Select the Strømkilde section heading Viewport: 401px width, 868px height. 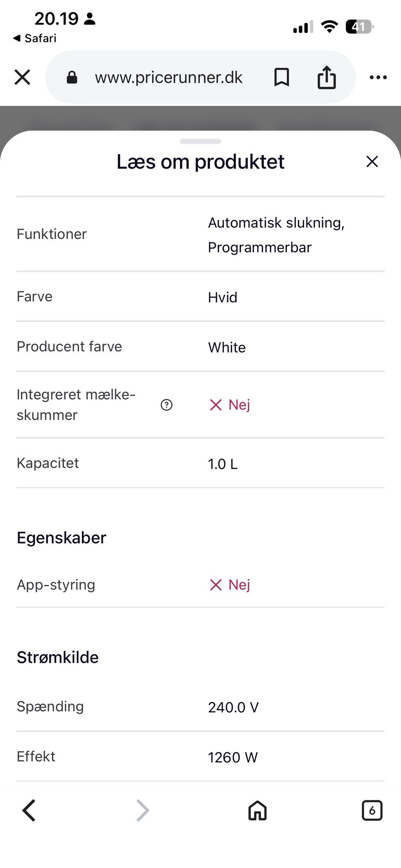[x=58, y=657]
